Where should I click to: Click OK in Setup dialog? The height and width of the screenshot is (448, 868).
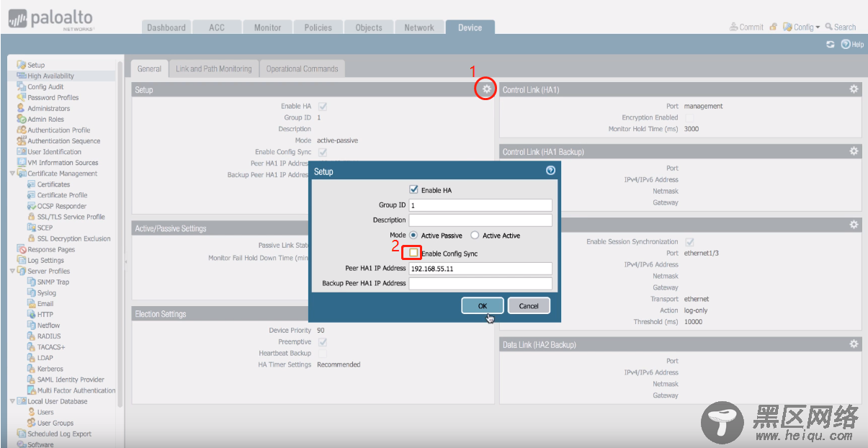tap(483, 305)
